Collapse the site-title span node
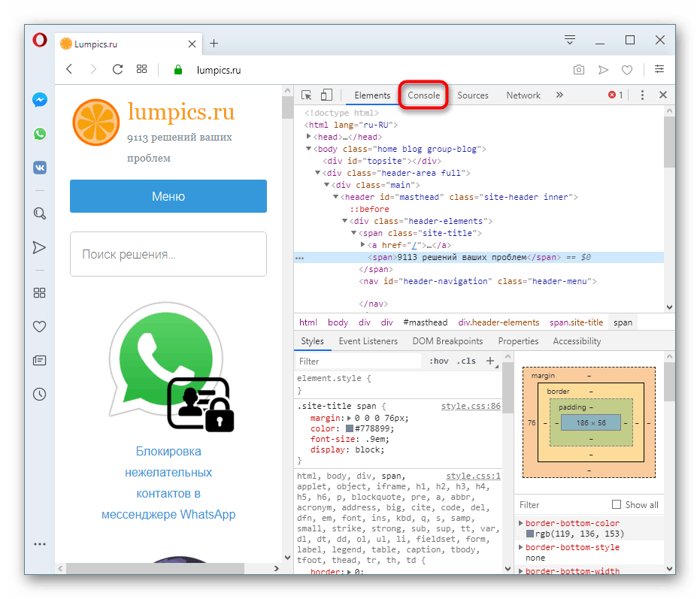 [353, 233]
